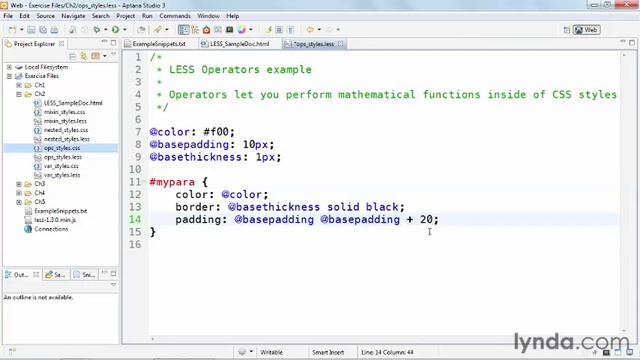Click the New file icon in the toolbar
The image size is (640, 360).
click(x=13, y=30)
